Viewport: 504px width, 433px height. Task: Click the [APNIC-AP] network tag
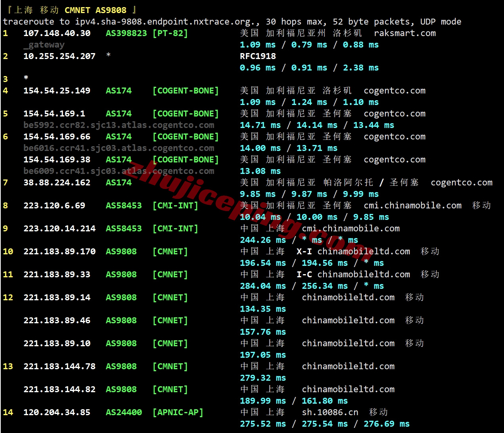click(x=178, y=412)
